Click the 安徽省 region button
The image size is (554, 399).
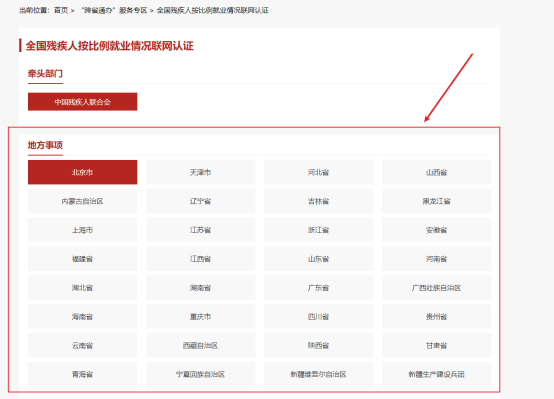tap(436, 230)
